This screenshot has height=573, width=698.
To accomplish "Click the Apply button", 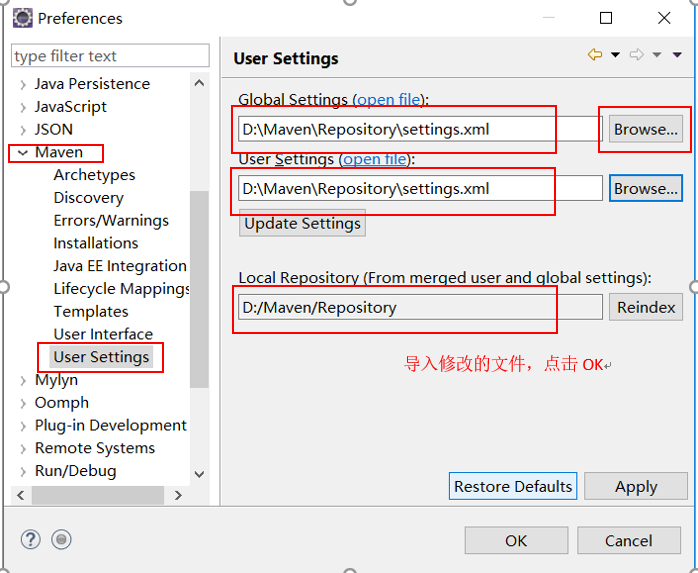I will click(x=636, y=486).
